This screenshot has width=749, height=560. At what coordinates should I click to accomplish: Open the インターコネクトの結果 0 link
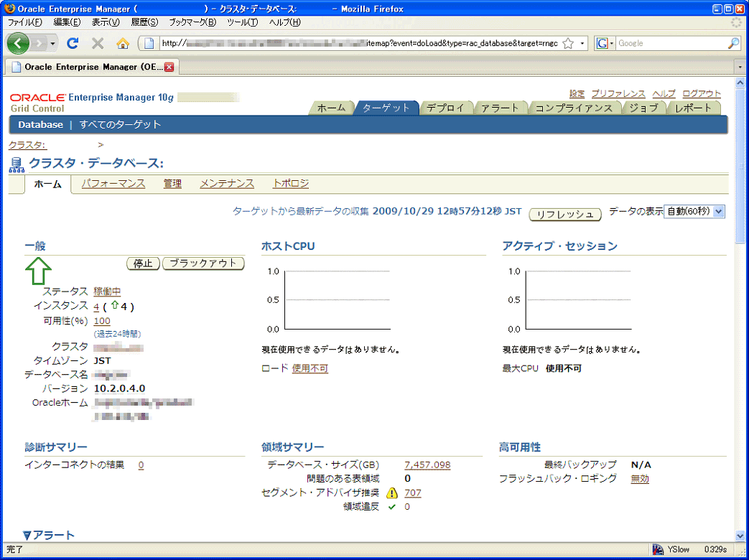pos(141,465)
